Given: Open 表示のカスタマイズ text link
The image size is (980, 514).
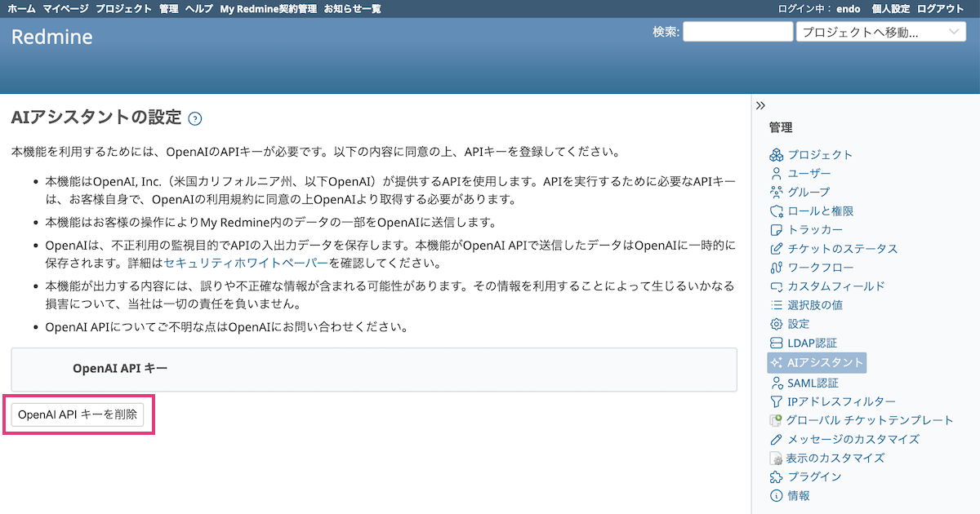Looking at the screenshot, I should [x=836, y=458].
